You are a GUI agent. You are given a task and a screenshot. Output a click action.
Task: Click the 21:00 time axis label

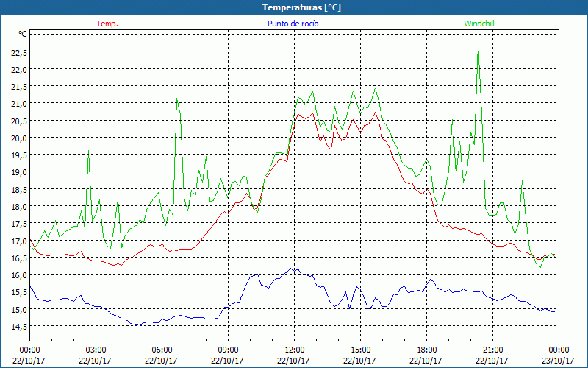coord(492,350)
